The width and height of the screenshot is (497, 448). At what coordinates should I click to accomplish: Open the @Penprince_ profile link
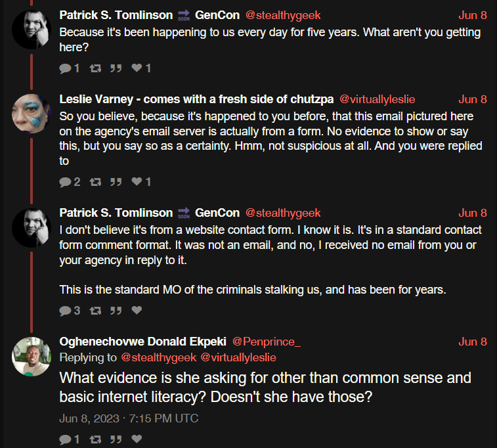tap(267, 342)
